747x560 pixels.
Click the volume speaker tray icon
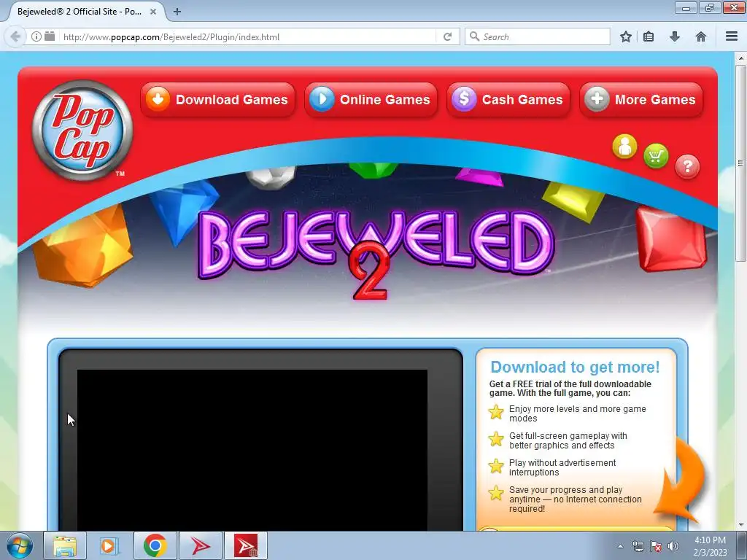[673, 546]
